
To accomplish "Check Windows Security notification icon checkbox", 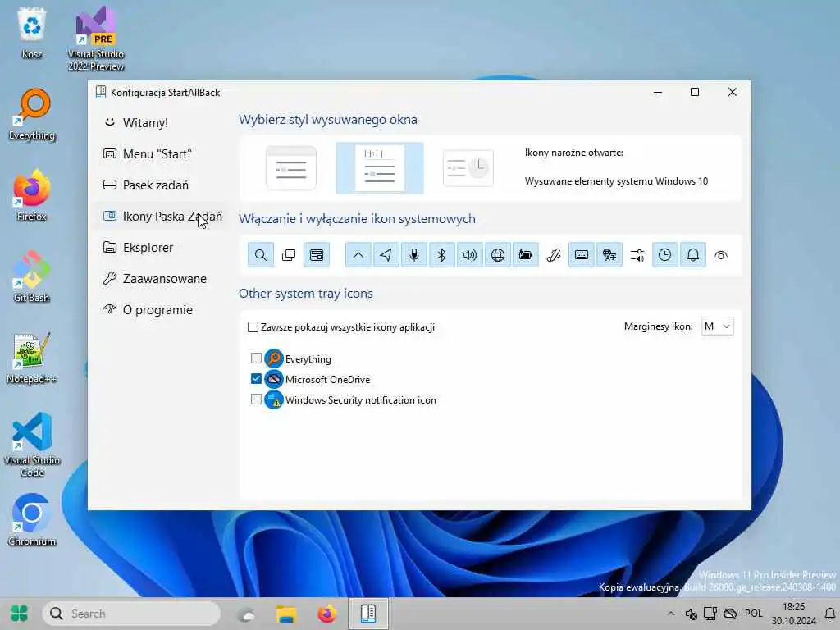I will [x=257, y=399].
